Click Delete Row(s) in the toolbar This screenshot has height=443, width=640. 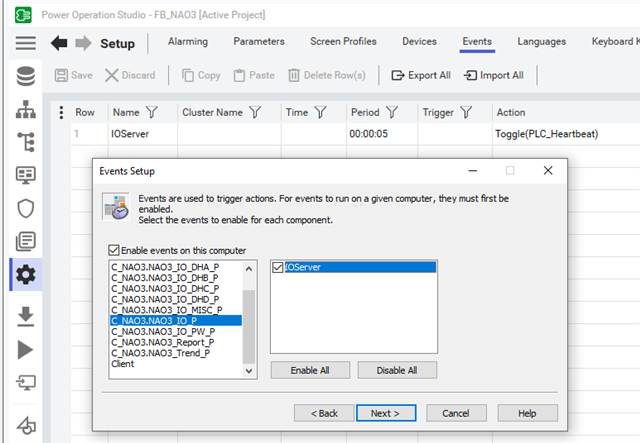click(327, 75)
